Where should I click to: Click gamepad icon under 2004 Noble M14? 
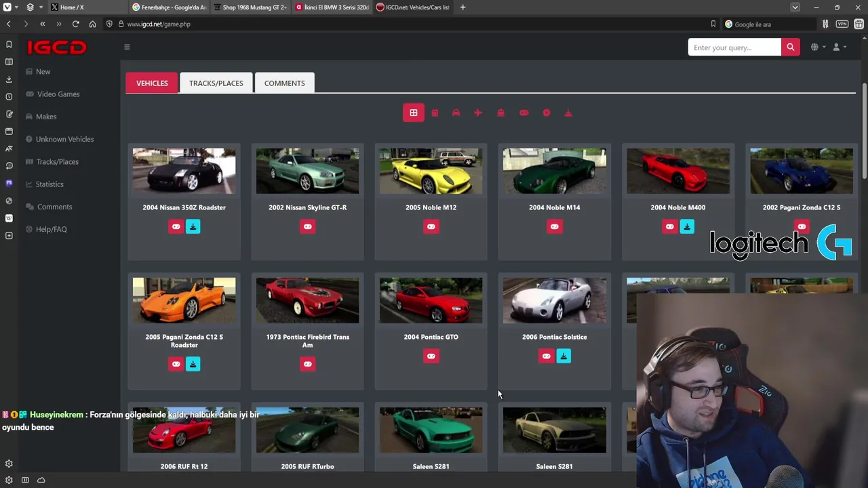coord(555,226)
